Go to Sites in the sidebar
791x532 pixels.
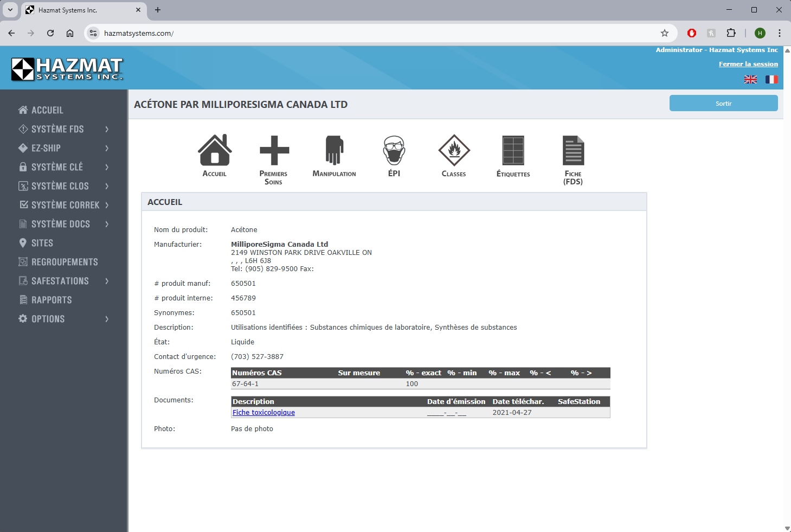coord(42,243)
